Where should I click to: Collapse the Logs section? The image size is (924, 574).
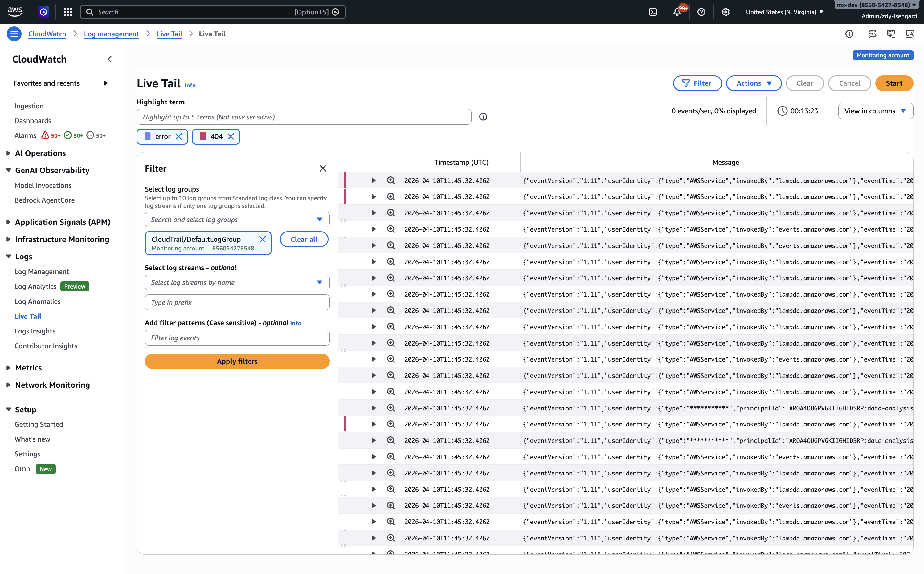click(x=8, y=257)
